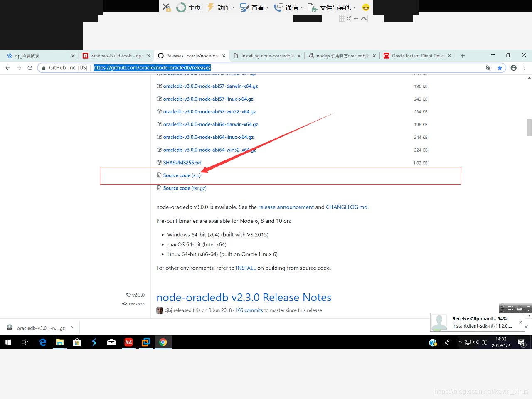Open TeamViewer 主页 home button

tap(189, 7)
